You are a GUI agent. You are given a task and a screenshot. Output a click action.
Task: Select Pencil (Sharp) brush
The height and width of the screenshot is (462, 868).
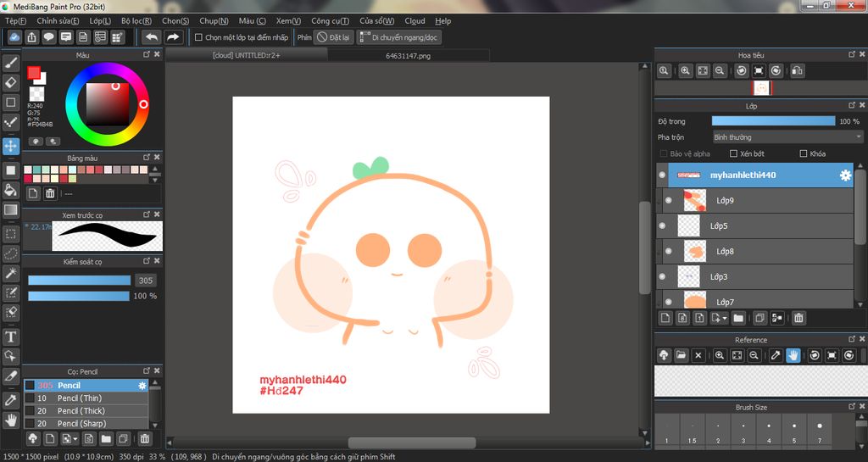[x=86, y=423]
